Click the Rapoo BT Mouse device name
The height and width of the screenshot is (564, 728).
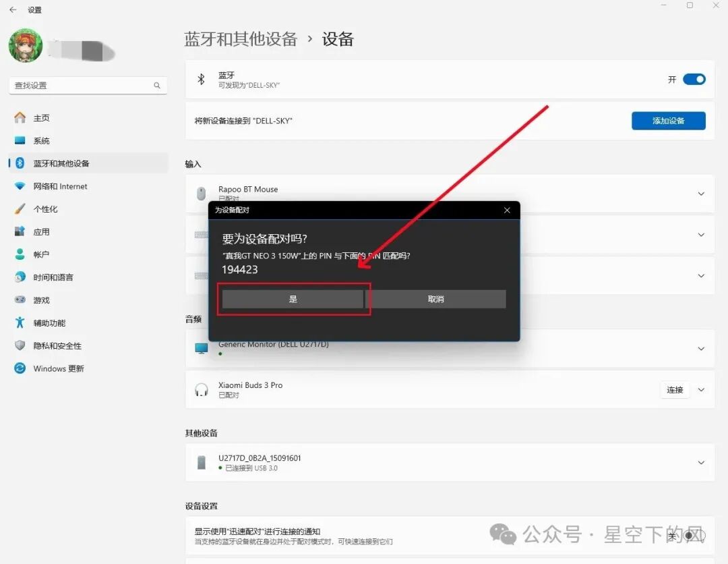[248, 189]
